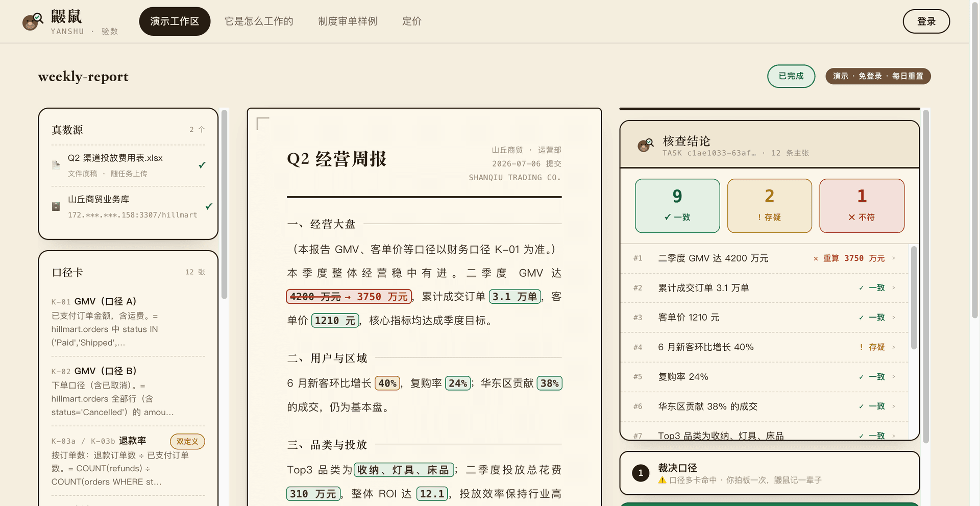Click the xlsx file icon beside Q2 渠道投放费用表
Viewport: 980px width, 506px height.
point(56,165)
